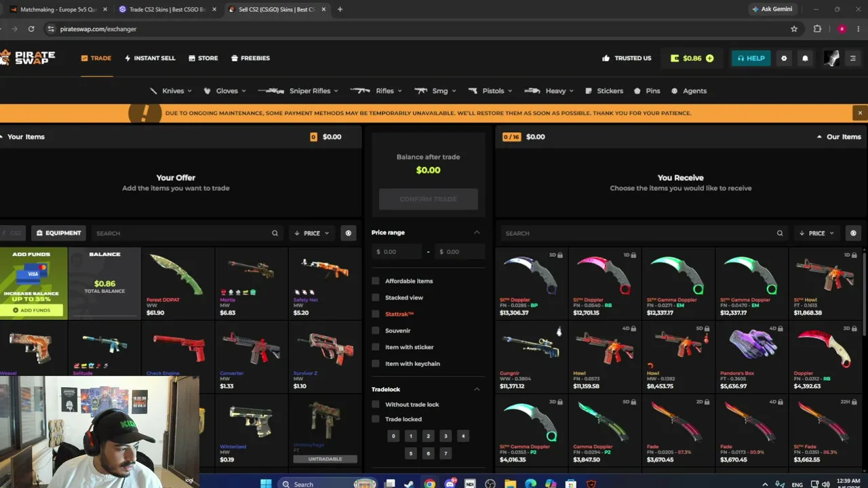The height and width of the screenshot is (488, 868).
Task: Collapse the Price range section
Action: pos(477,232)
